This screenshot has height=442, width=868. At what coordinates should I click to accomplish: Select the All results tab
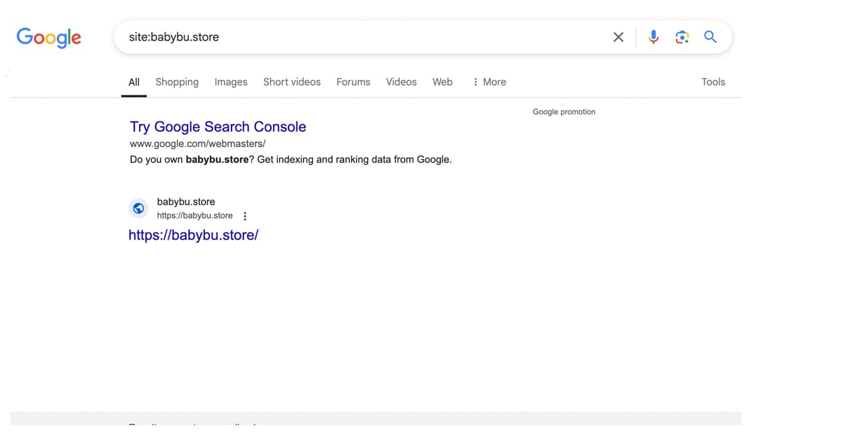(134, 82)
